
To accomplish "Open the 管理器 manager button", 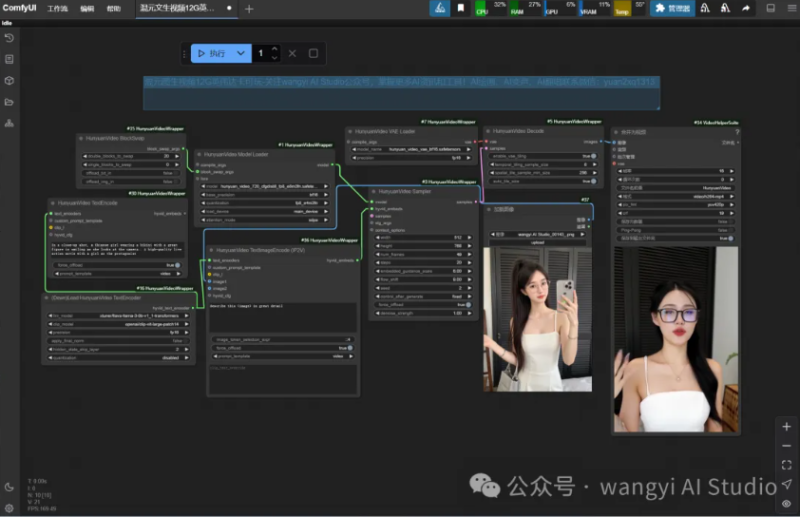I will [x=672, y=8].
